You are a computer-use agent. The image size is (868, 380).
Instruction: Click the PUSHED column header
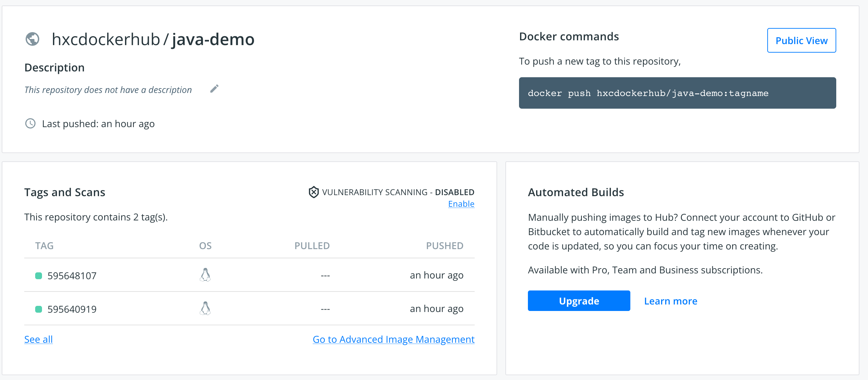tap(444, 245)
